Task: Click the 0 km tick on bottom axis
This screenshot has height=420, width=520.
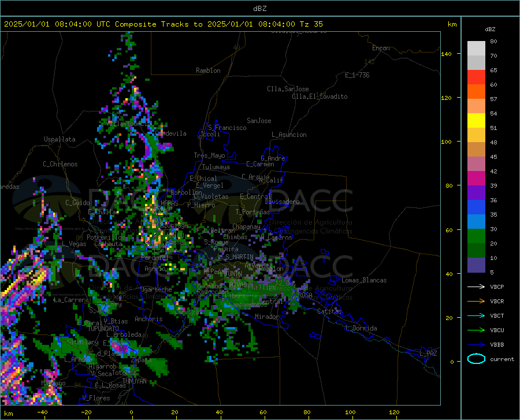Action: click(x=132, y=412)
